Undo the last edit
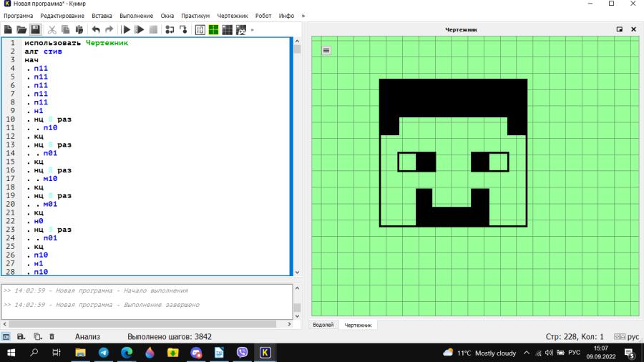Image resolution: width=644 pixels, height=362 pixels. (96, 29)
